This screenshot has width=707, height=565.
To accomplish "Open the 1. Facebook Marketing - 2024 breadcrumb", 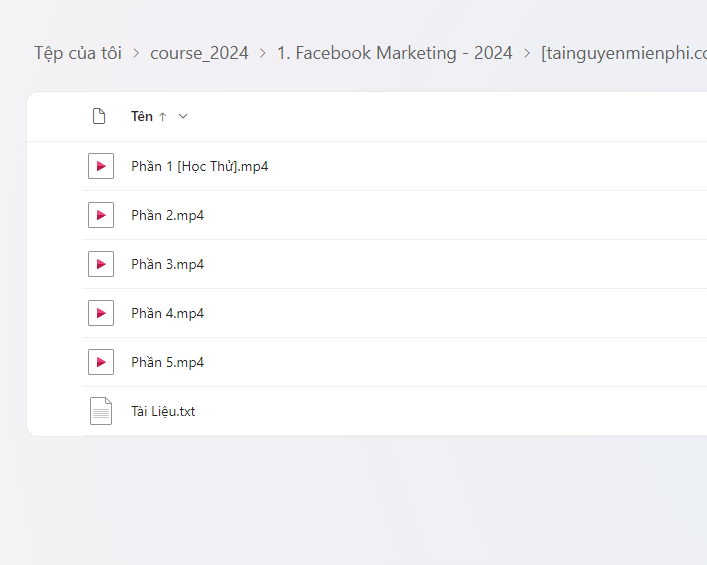I will point(394,53).
